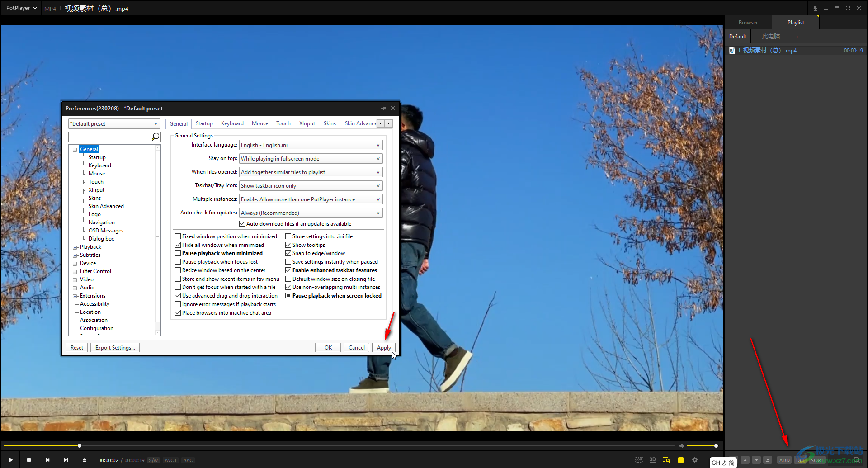Viewport: 868px width, 468px height.
Task: Click the video seek bar handle
Action: tap(80, 446)
